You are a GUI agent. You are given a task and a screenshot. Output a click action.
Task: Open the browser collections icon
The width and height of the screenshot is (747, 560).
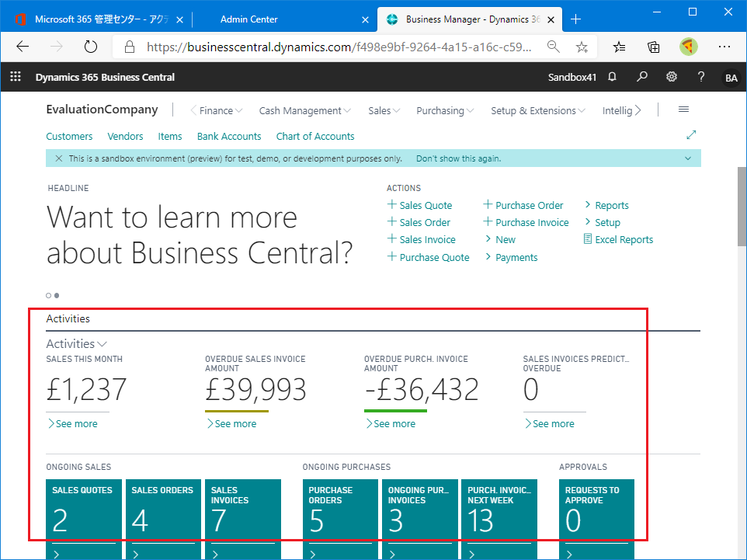(x=653, y=47)
